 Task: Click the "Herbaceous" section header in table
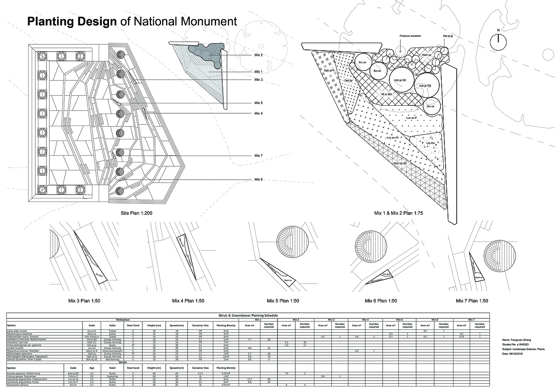pos(122,319)
